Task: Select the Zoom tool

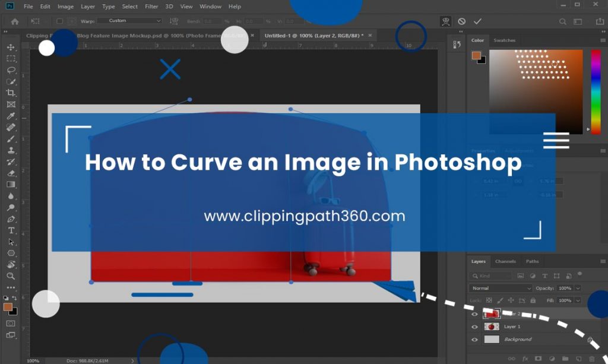Action: coord(11,276)
